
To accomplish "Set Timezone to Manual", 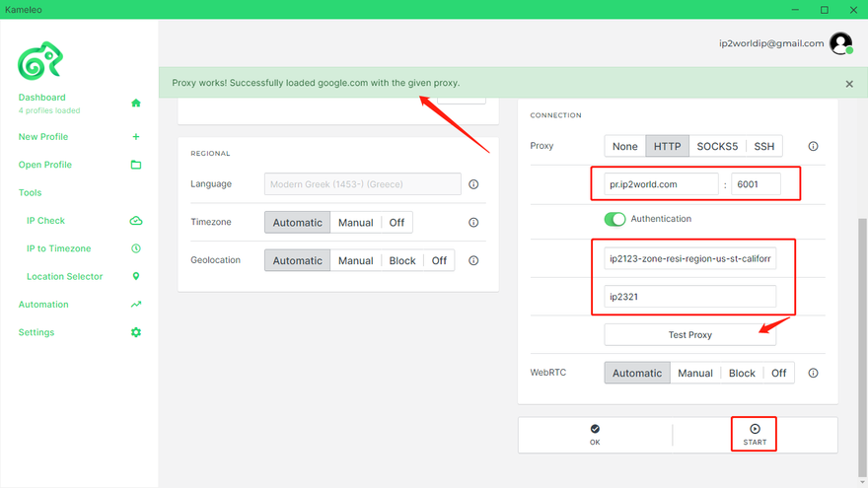I will [355, 223].
